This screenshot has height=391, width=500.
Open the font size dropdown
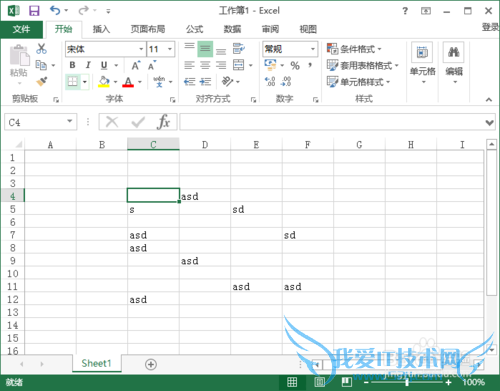tap(170, 49)
